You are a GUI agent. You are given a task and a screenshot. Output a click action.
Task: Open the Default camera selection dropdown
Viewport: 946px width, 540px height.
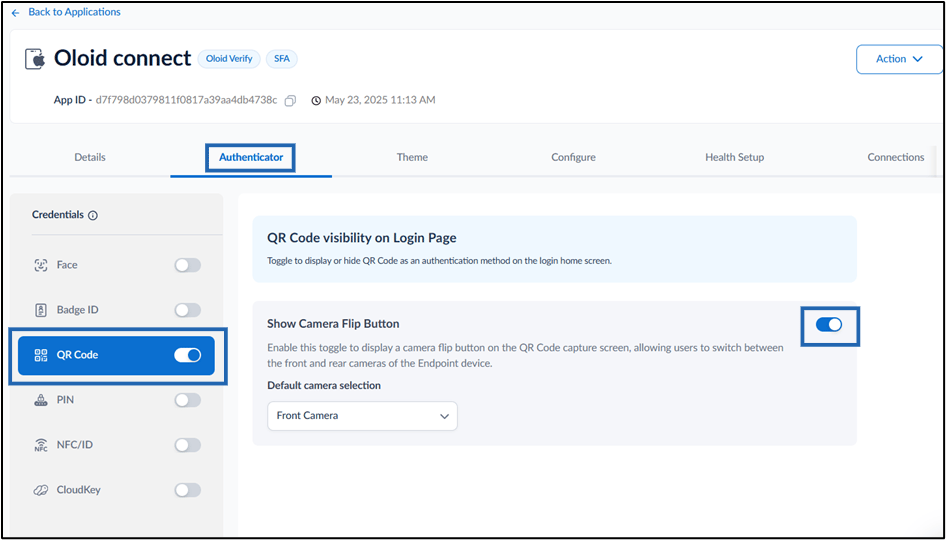363,416
